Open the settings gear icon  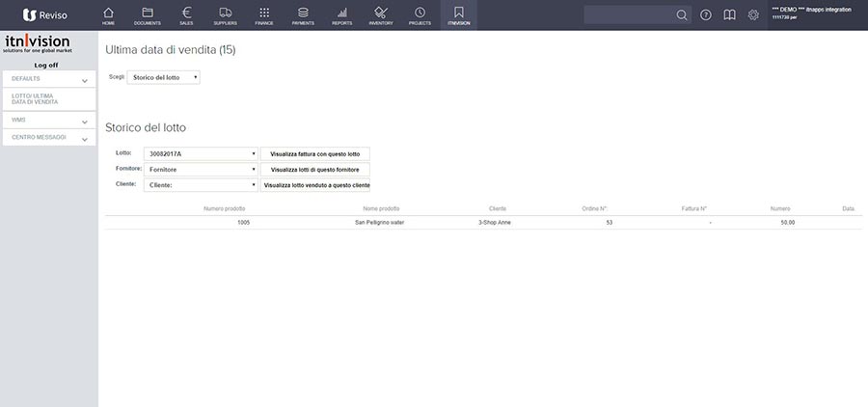coord(753,15)
